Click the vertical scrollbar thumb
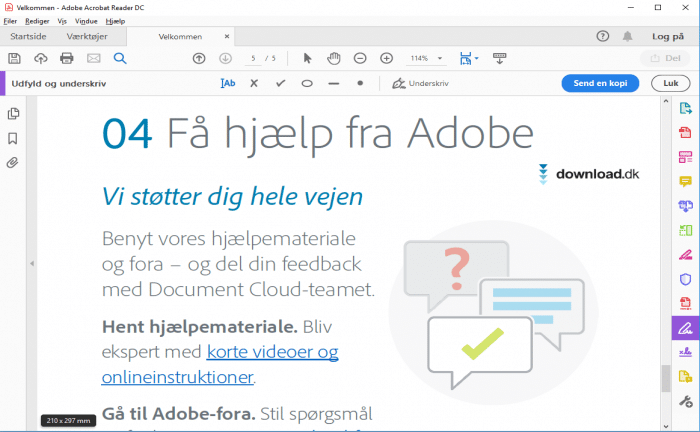The height and width of the screenshot is (432, 700). tap(666, 378)
